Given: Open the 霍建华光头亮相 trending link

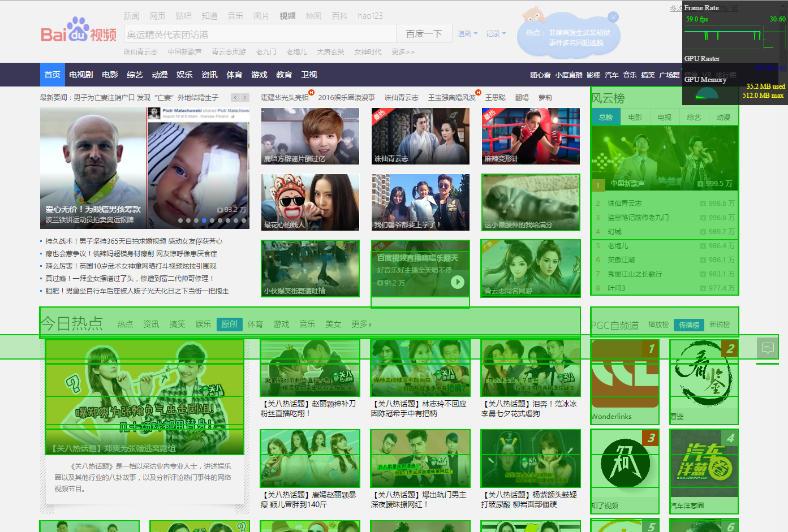Looking at the screenshot, I should (285, 97).
